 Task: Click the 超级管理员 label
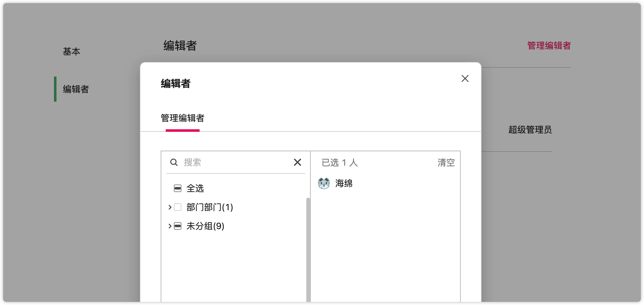click(530, 130)
